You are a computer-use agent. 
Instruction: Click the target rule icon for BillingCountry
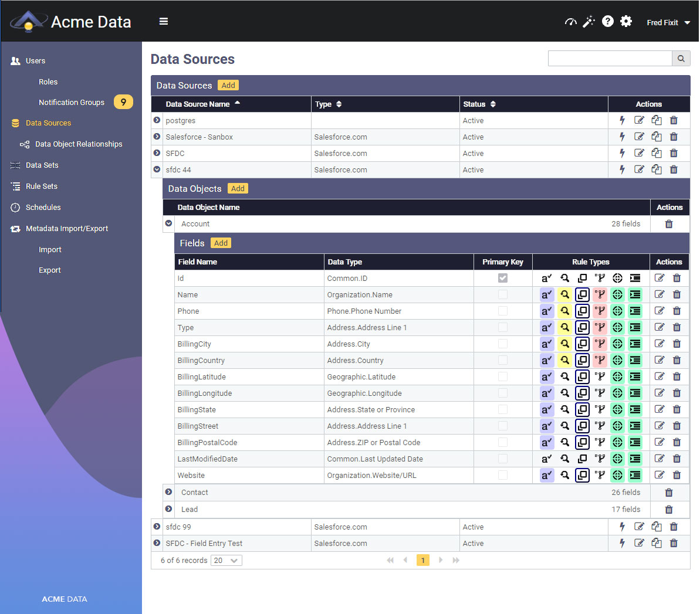click(x=617, y=361)
